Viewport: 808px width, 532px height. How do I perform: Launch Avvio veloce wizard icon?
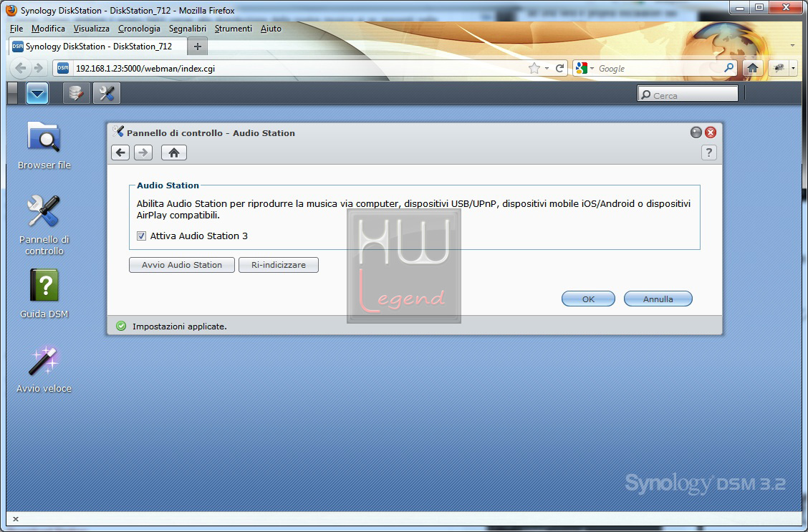tap(44, 369)
